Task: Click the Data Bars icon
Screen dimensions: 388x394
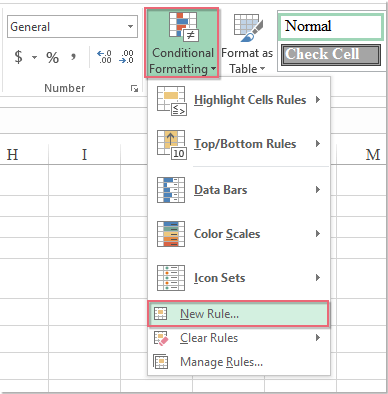Action: point(171,190)
